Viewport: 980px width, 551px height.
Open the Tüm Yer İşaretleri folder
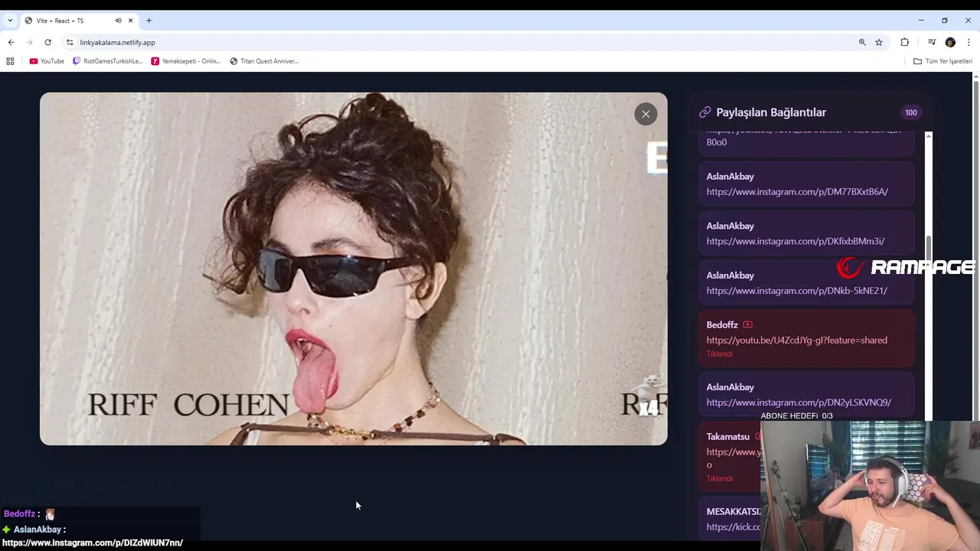pos(942,61)
